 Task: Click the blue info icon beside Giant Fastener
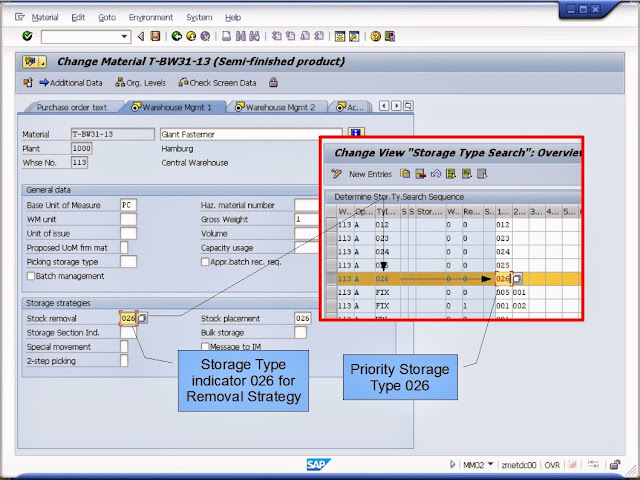[356, 133]
